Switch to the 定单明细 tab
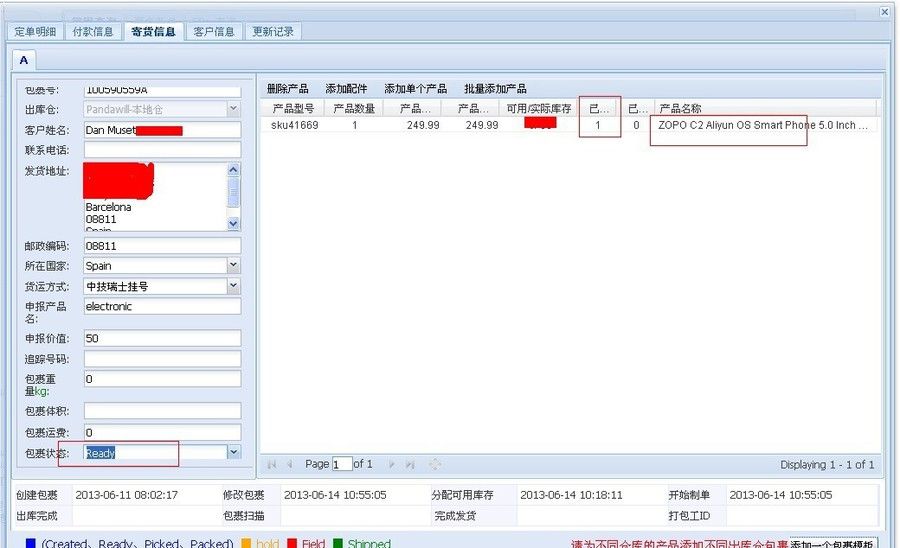 tap(35, 32)
